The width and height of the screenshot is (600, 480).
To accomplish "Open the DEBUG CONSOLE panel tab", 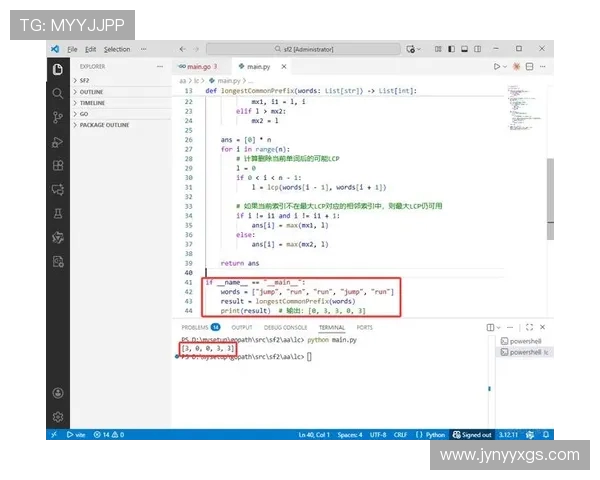I will click(x=285, y=327).
